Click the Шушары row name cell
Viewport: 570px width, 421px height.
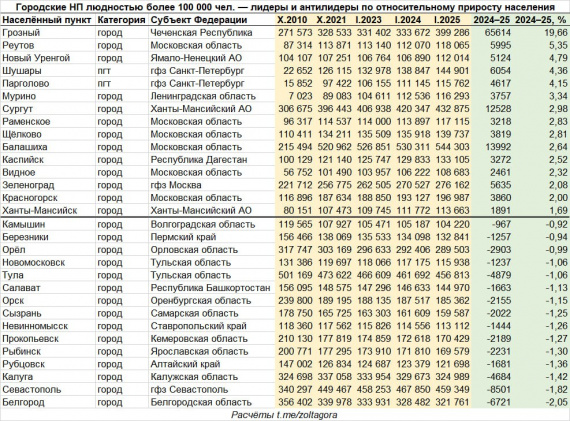point(22,71)
